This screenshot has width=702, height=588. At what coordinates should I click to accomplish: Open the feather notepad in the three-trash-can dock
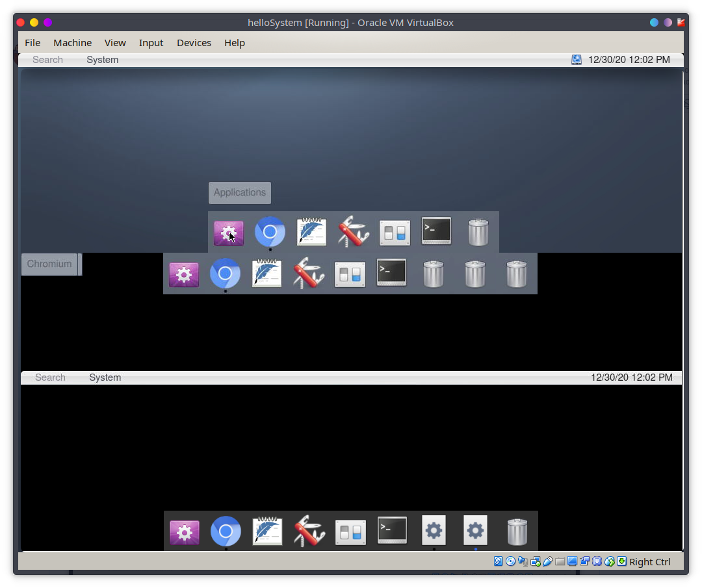pyautogui.click(x=267, y=273)
